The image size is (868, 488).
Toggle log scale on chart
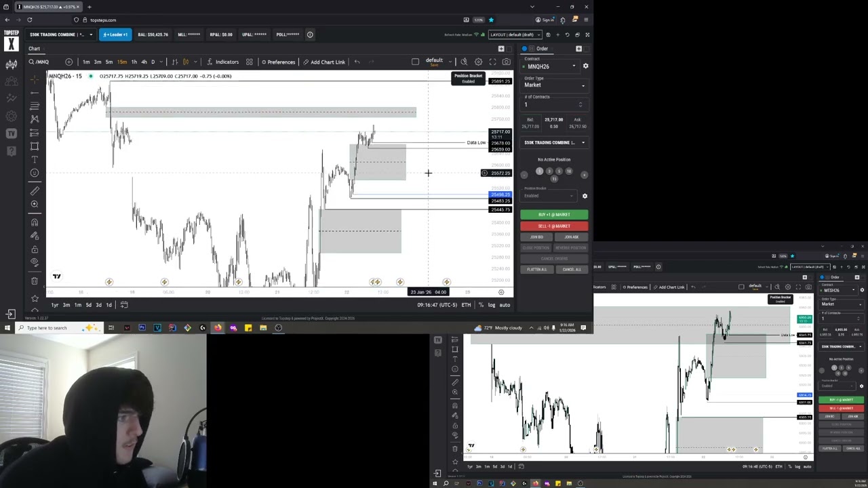[x=491, y=305]
